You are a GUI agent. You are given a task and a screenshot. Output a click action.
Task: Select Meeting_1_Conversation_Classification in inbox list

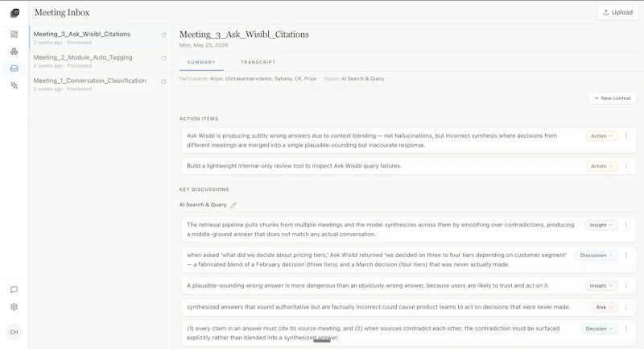point(100,85)
